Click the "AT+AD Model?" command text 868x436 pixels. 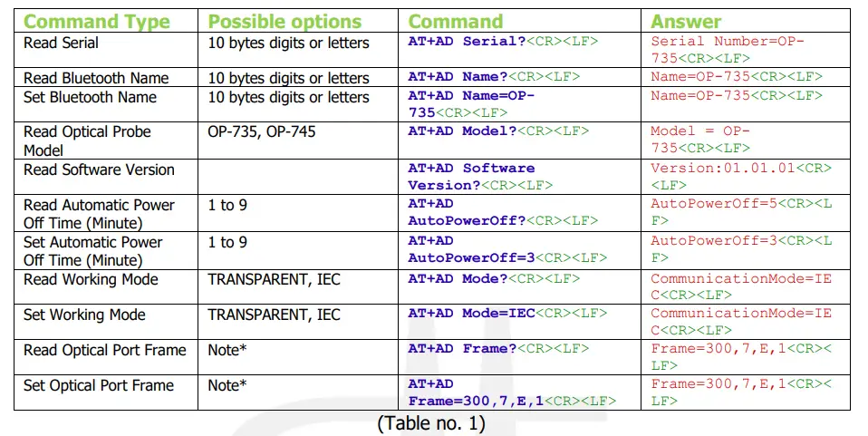click(460, 131)
